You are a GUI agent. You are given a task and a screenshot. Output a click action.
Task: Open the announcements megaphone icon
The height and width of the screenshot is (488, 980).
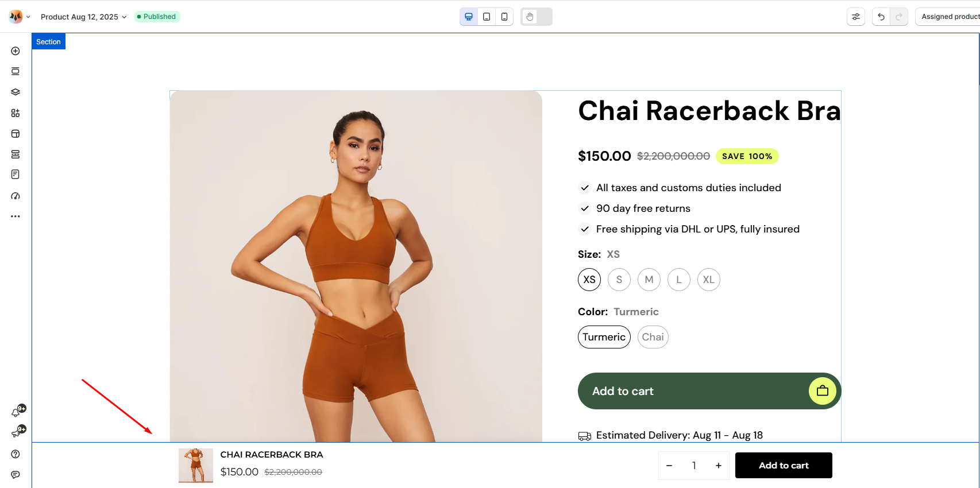coord(16,433)
